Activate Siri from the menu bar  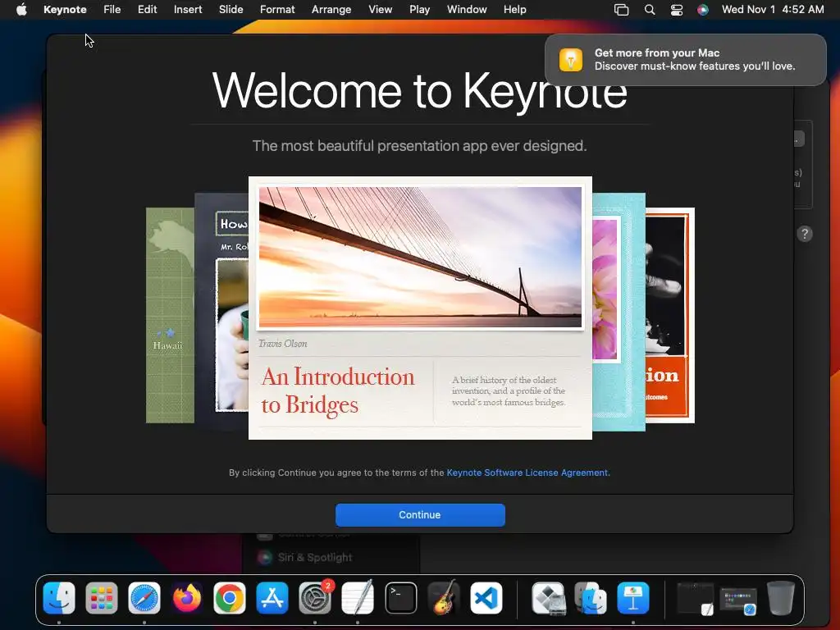(703, 10)
